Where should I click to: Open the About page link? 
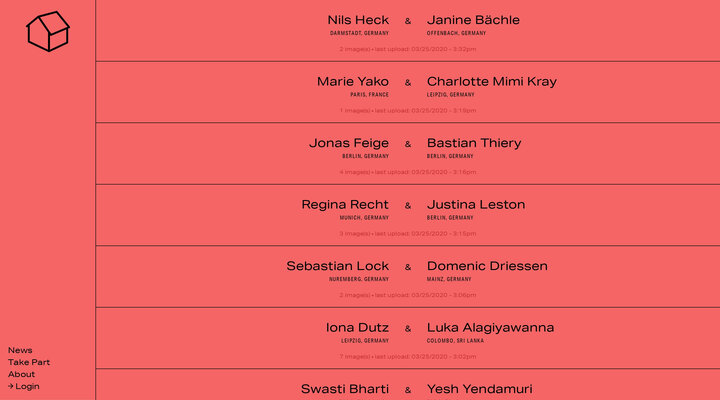coord(21,374)
